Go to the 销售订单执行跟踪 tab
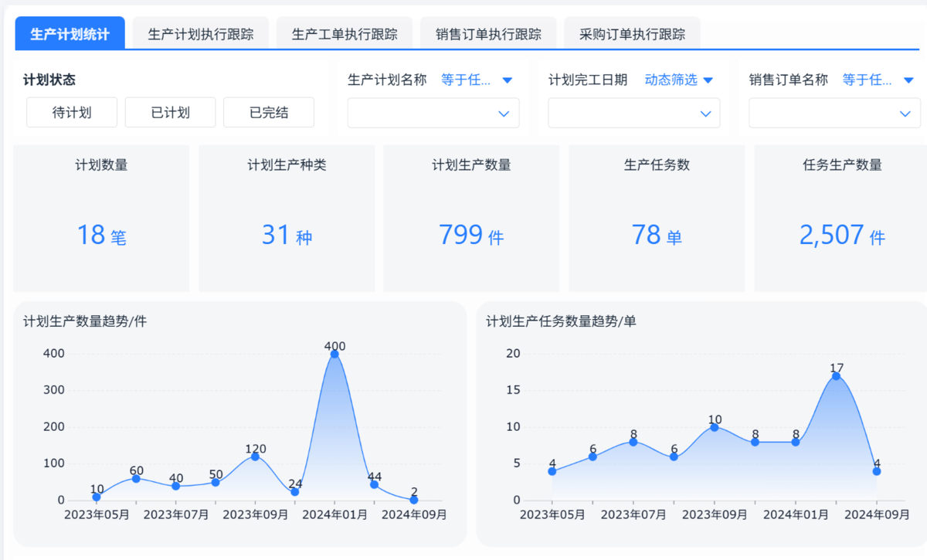Viewport: 927px width, 560px height. tap(488, 34)
